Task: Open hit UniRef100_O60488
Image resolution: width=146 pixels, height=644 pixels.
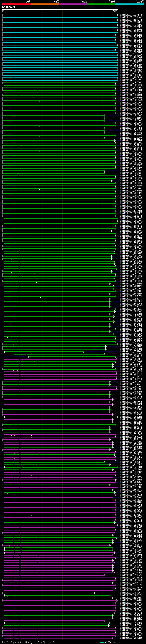Action: coord(131,133)
